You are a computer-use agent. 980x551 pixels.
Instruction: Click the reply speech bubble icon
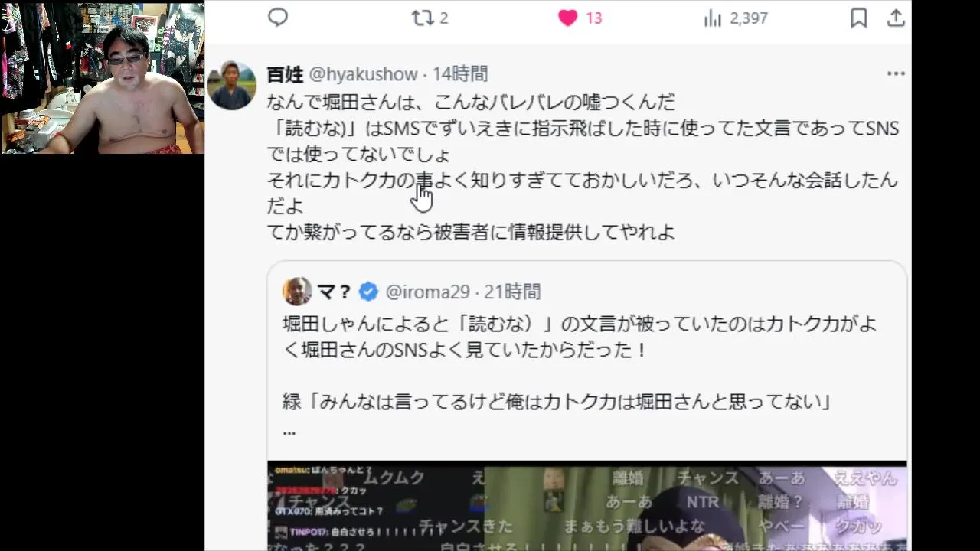pos(278,18)
